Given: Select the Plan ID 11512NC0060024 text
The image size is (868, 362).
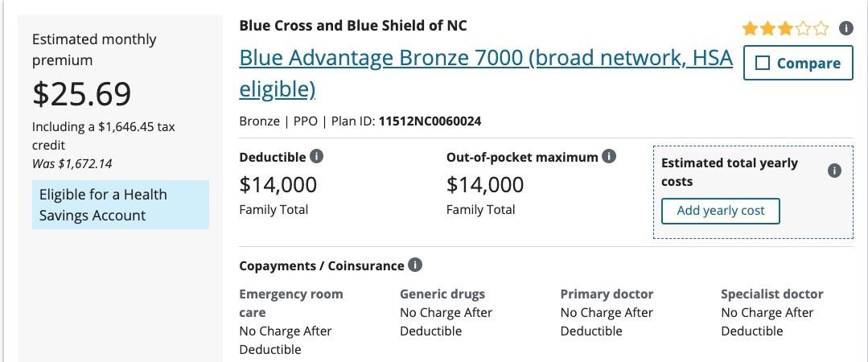Looking at the screenshot, I should tap(430, 121).
